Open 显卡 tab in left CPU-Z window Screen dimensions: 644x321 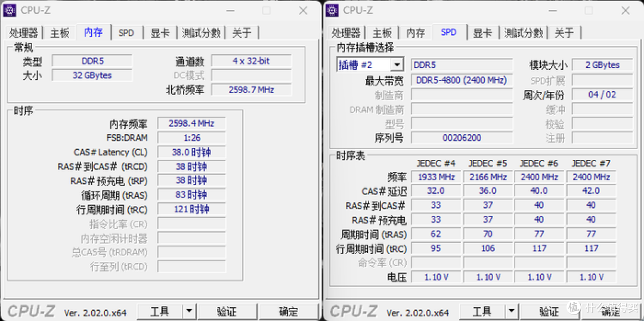point(160,33)
